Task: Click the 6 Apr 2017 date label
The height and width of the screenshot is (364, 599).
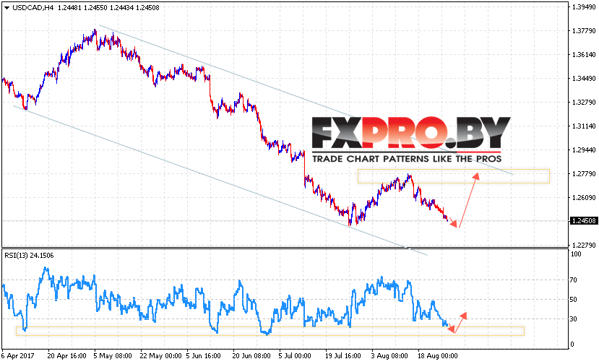Action: tap(17, 356)
